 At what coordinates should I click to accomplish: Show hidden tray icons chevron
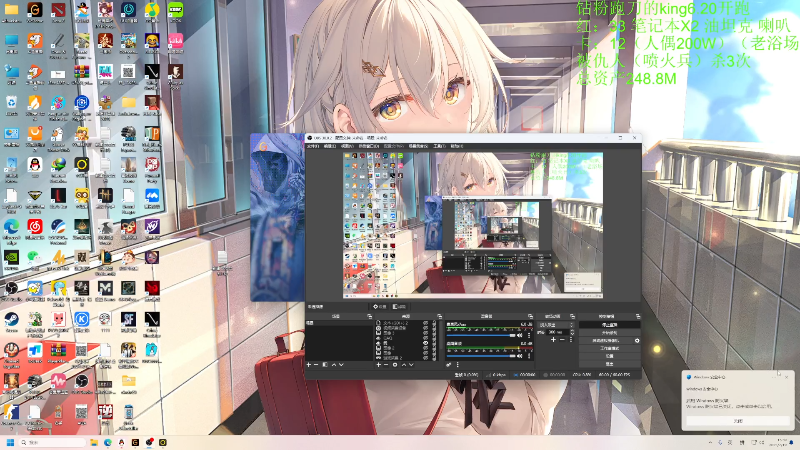710,442
